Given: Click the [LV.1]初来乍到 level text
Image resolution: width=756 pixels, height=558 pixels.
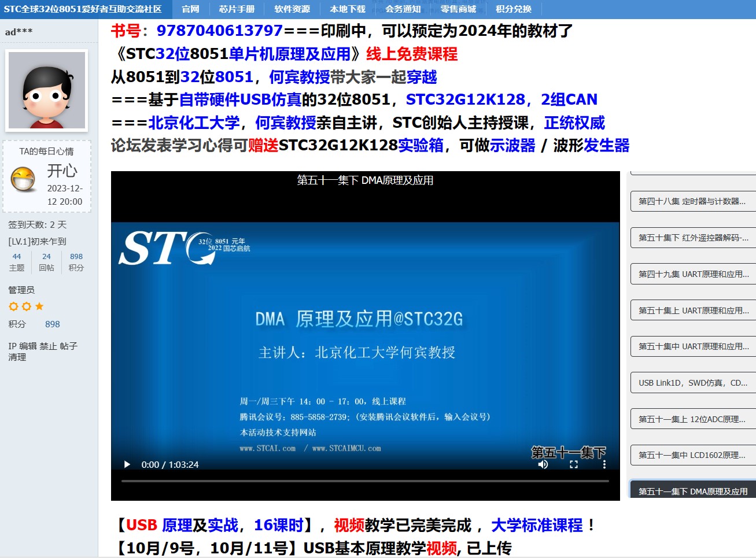Looking at the screenshot, I should pyautogui.click(x=37, y=241).
